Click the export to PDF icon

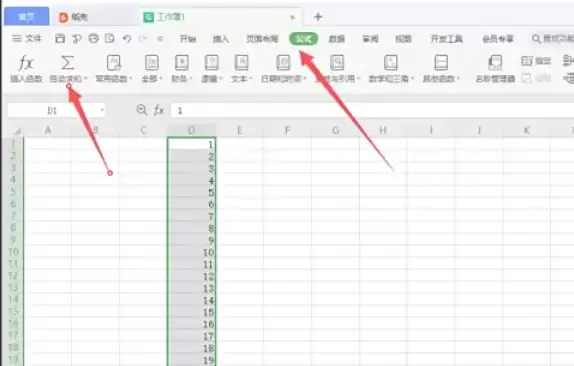pos(77,38)
